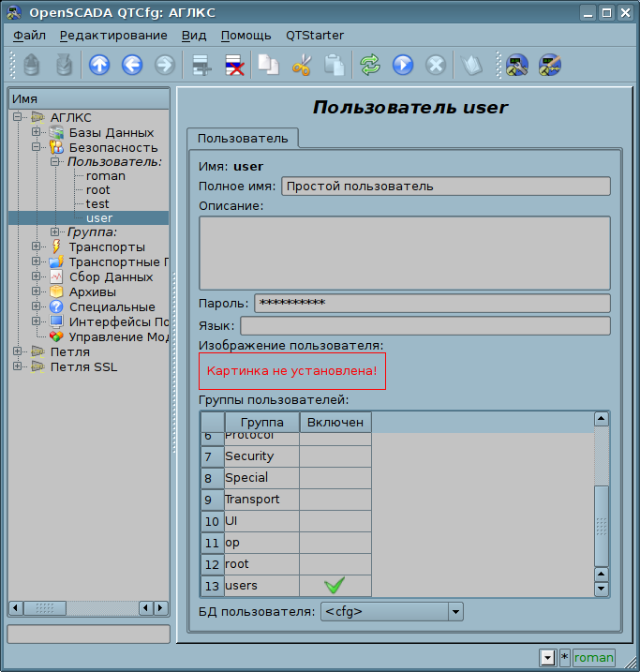Refresh the page with green arrows icon
This screenshot has width=640, height=672.
click(370, 66)
